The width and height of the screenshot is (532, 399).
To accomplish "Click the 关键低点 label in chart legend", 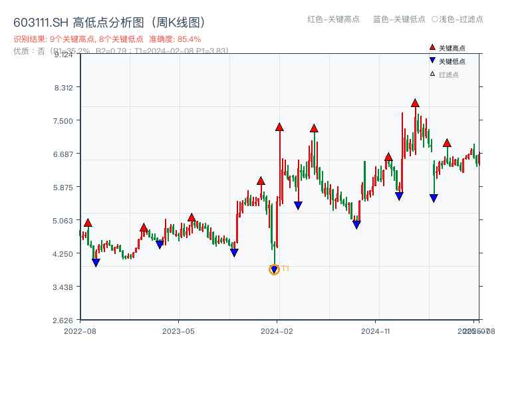I will 452,61.
